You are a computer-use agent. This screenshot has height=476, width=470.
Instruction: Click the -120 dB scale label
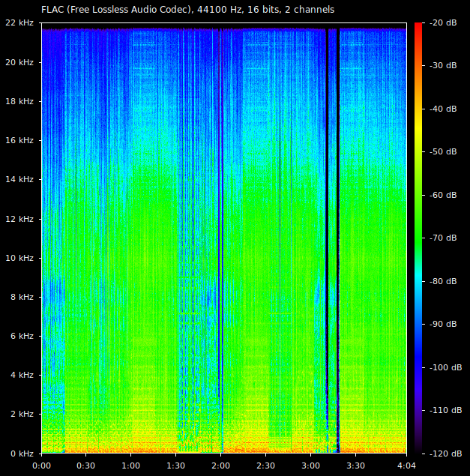[446, 454]
